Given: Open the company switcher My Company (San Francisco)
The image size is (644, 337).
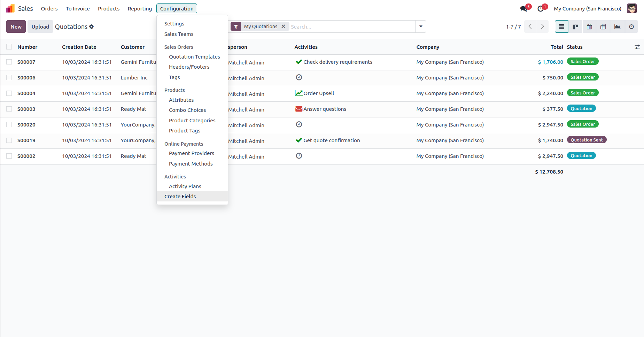Looking at the screenshot, I should tap(588, 9).
